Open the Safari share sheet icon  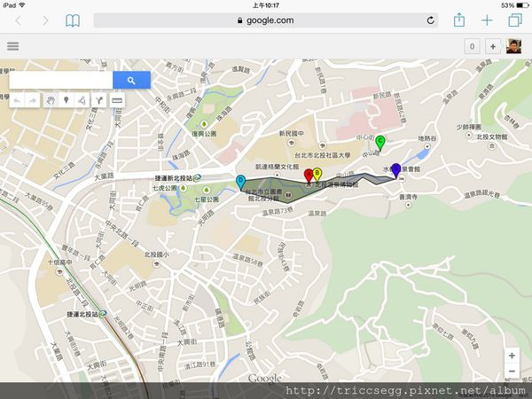pyautogui.click(x=459, y=20)
